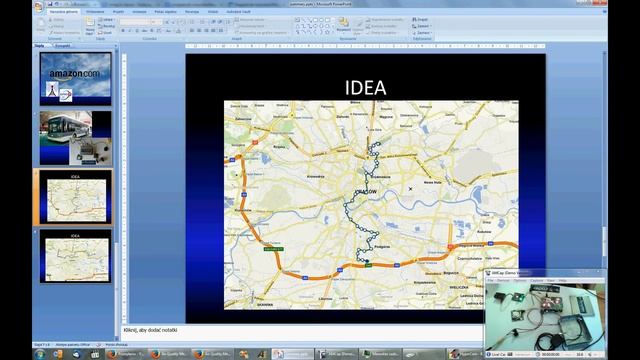Click the Save icon in quick access toolbar
Screen dimensions: 640x360
50,4
